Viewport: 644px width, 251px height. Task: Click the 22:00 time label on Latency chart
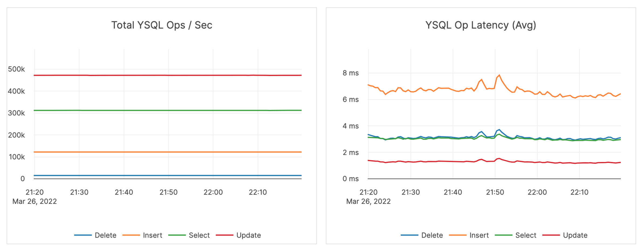537,192
